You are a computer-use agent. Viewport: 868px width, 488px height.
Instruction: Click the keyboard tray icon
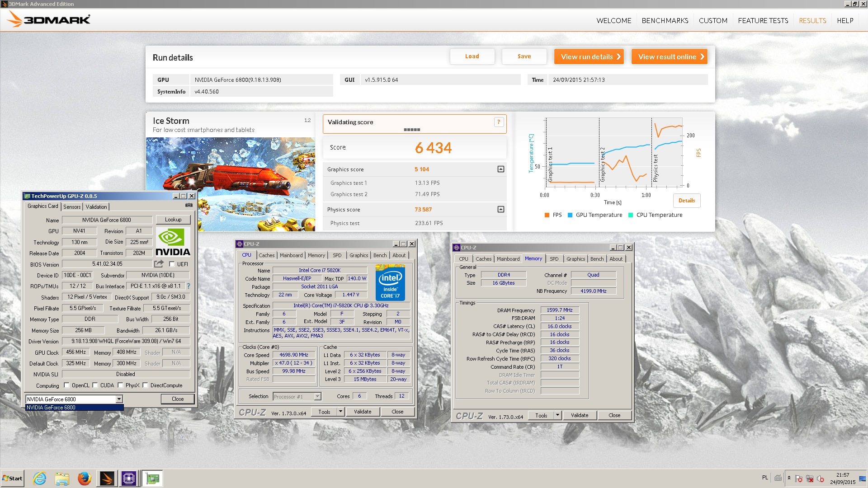[x=778, y=478]
